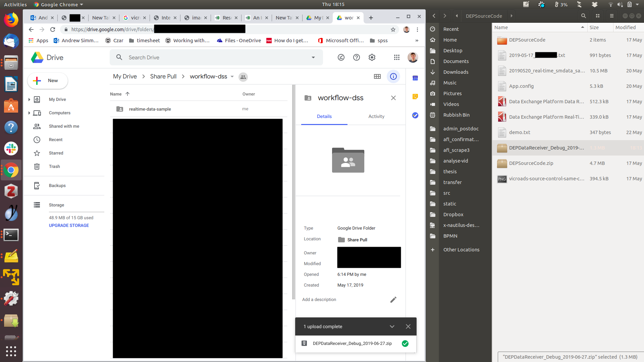The width and height of the screenshot is (644, 362).
Task: Collapse the upload complete panel
Action: pyautogui.click(x=392, y=326)
